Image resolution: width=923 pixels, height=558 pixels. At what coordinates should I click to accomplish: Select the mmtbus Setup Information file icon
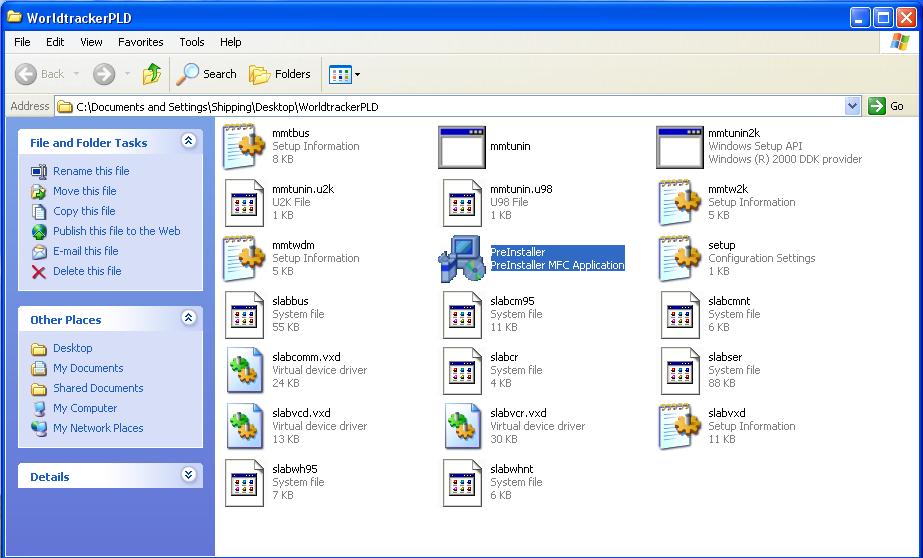[x=244, y=147]
